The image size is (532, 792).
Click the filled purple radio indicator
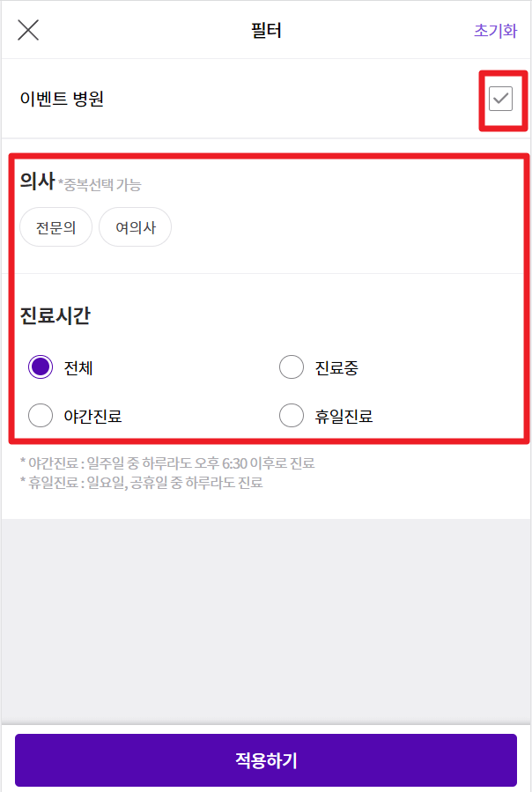[39, 366]
